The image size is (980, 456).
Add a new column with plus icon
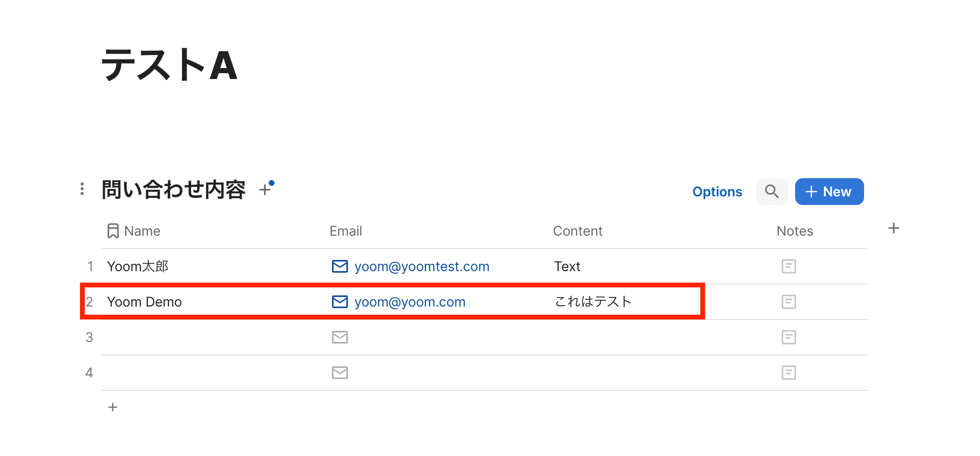(x=893, y=228)
